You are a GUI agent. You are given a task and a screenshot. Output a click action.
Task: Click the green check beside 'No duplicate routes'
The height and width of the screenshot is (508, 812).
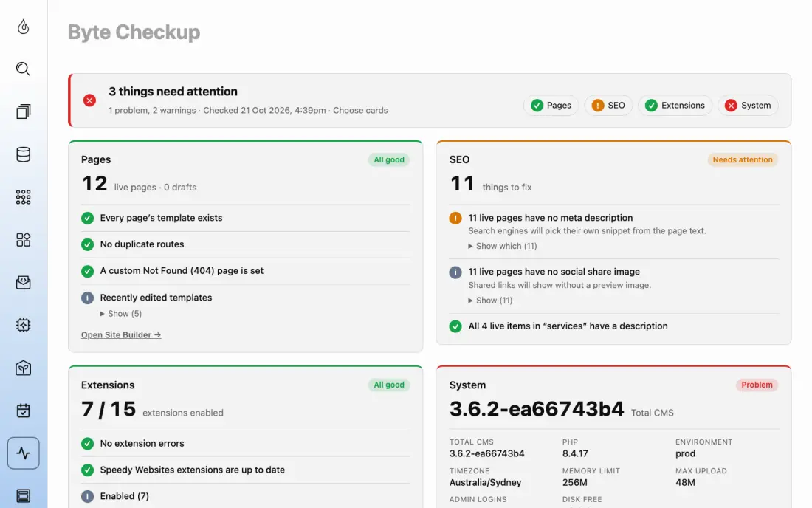pyautogui.click(x=88, y=244)
